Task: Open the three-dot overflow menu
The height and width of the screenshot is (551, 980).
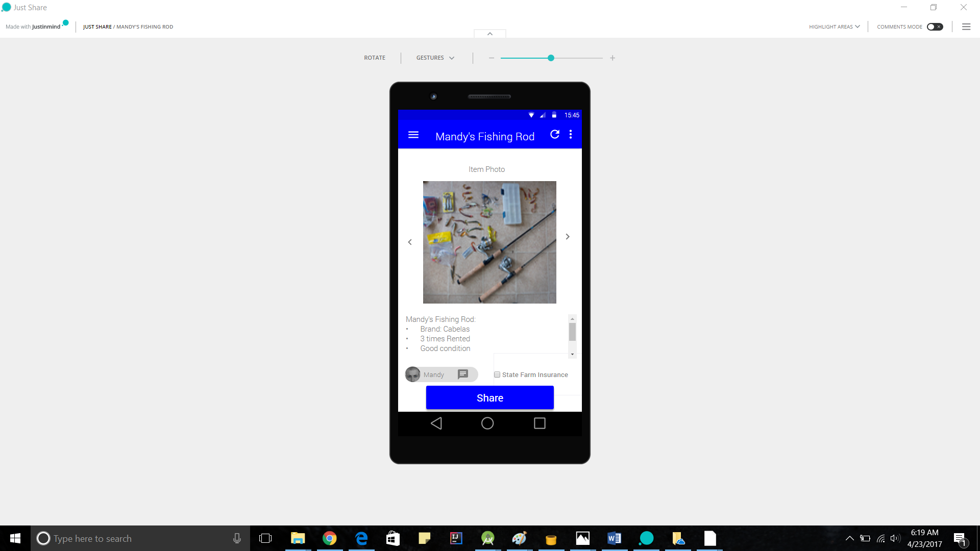Action: [x=571, y=135]
